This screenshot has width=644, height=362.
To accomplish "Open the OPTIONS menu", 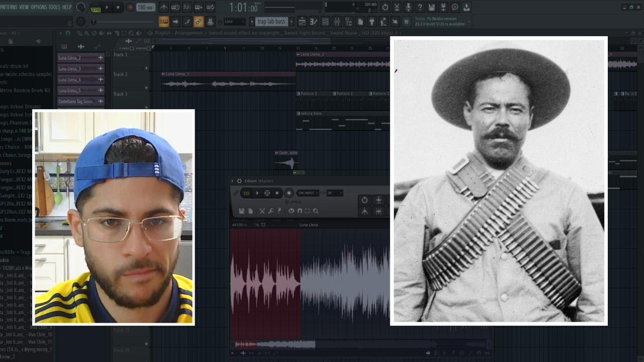I will pos(39,7).
